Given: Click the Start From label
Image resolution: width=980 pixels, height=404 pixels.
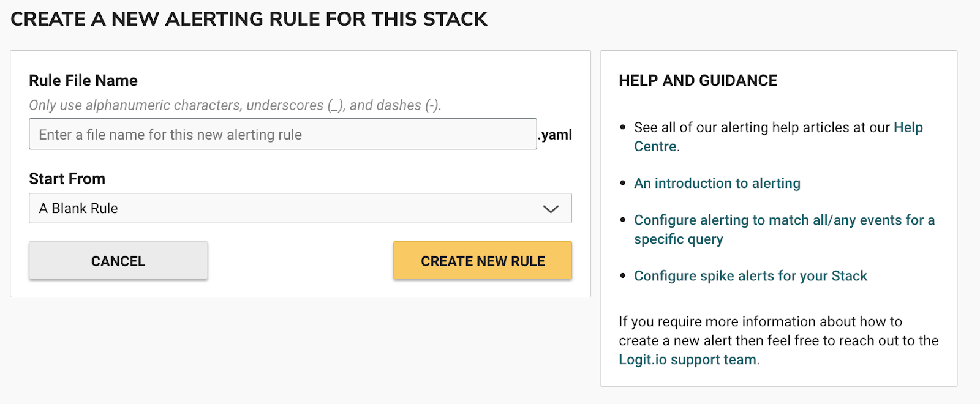Looking at the screenshot, I should pyautogui.click(x=67, y=179).
